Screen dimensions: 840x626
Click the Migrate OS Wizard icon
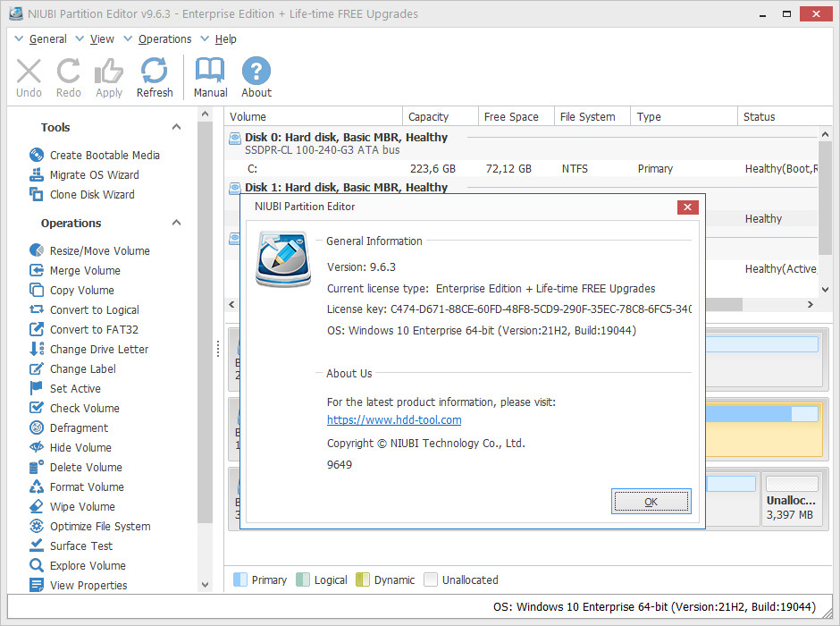point(37,174)
